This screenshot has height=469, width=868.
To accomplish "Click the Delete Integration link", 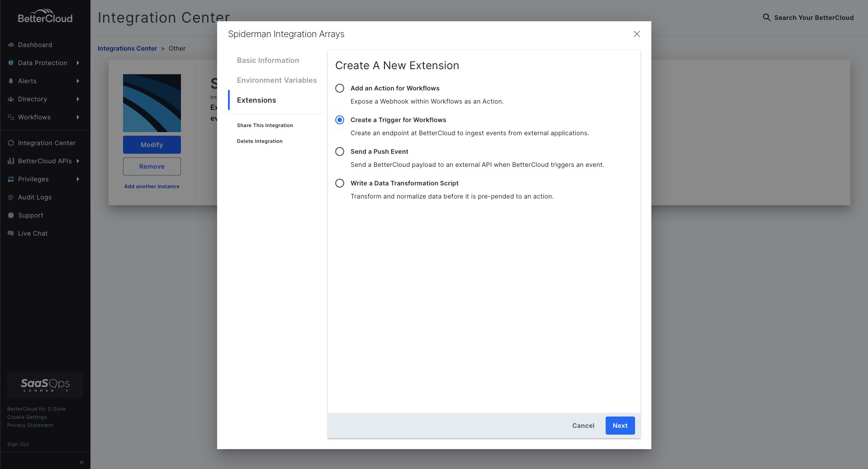I will click(260, 141).
